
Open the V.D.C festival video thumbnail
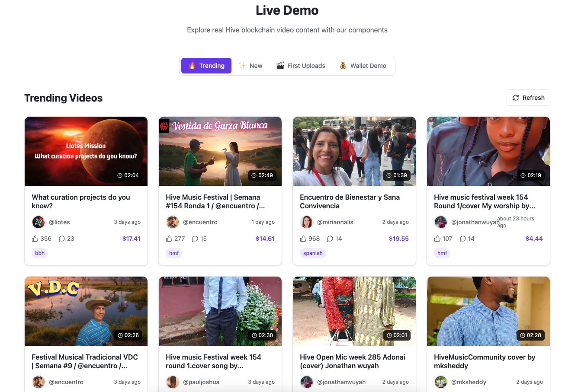tap(86, 311)
